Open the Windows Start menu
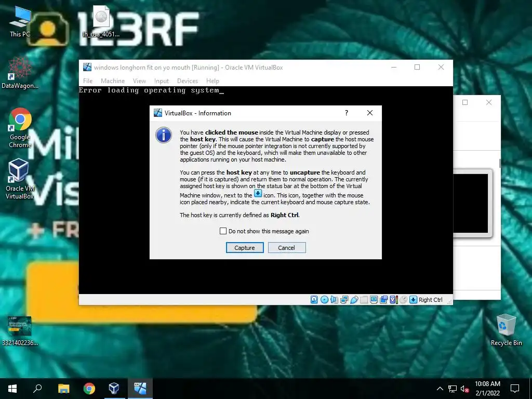This screenshot has height=399, width=532. point(12,389)
